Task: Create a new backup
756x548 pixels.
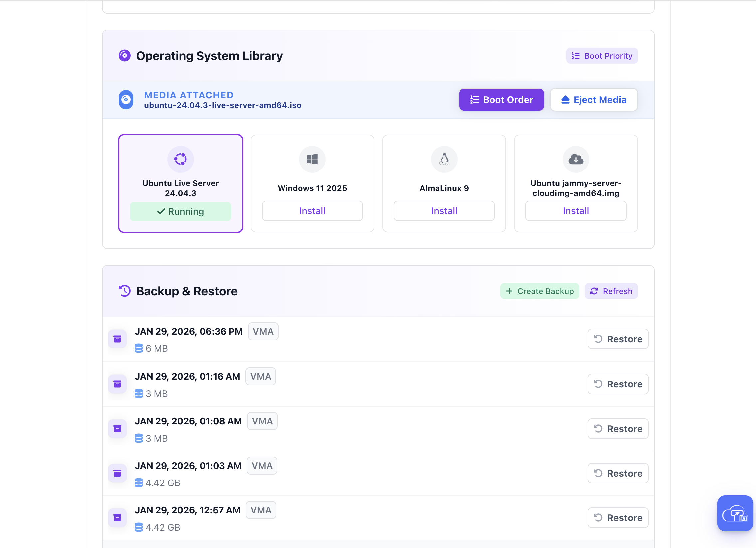Action: click(x=540, y=291)
